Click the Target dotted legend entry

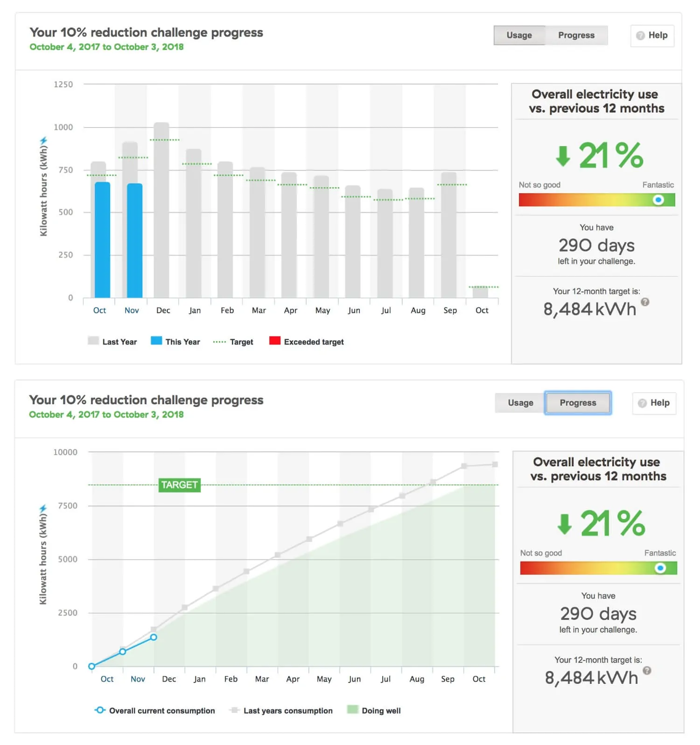click(233, 342)
